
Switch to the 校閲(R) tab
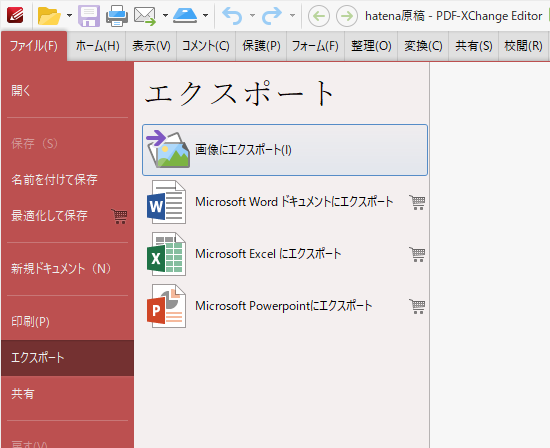[x=523, y=46]
